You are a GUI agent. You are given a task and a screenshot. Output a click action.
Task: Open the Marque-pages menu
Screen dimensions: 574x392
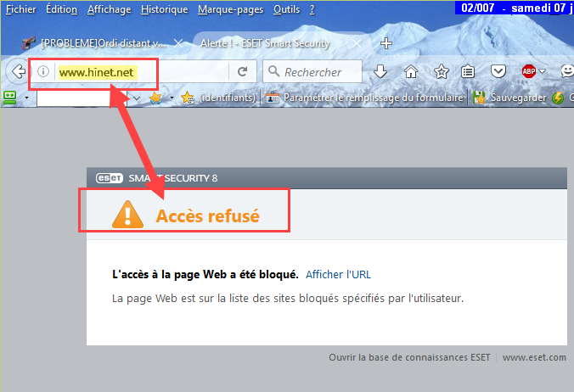230,9
